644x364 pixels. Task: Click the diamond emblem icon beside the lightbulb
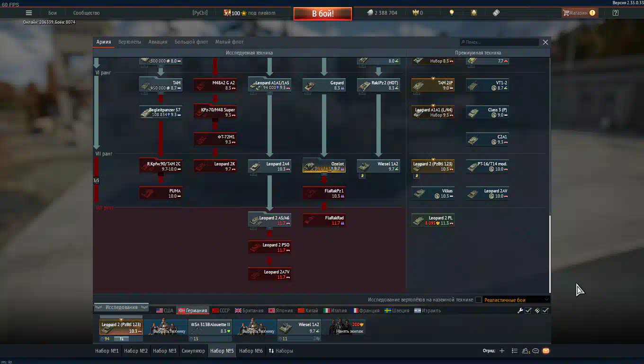click(474, 13)
